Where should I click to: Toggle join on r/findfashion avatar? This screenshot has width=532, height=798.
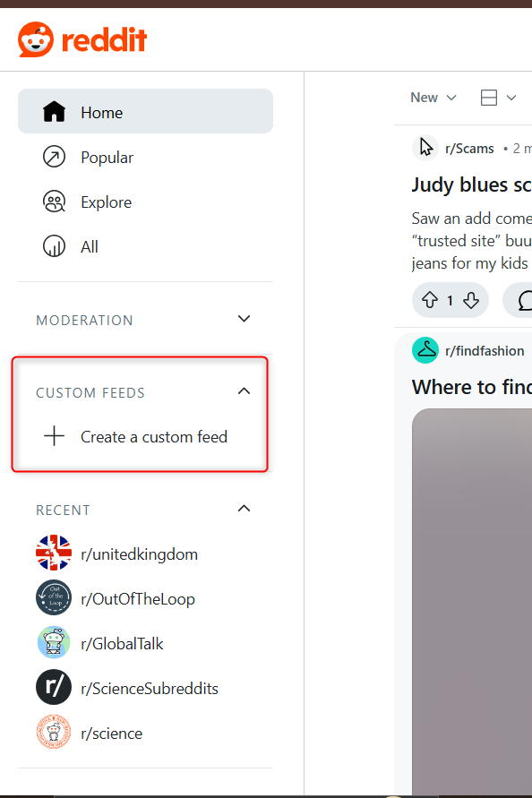pos(425,350)
